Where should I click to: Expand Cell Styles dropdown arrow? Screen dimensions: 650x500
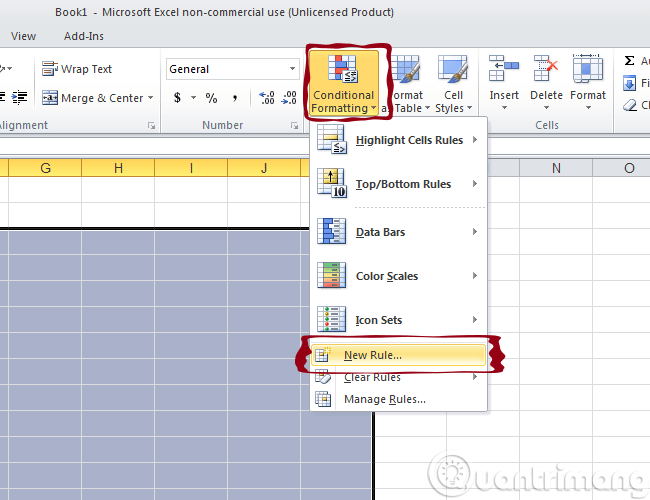click(469, 108)
